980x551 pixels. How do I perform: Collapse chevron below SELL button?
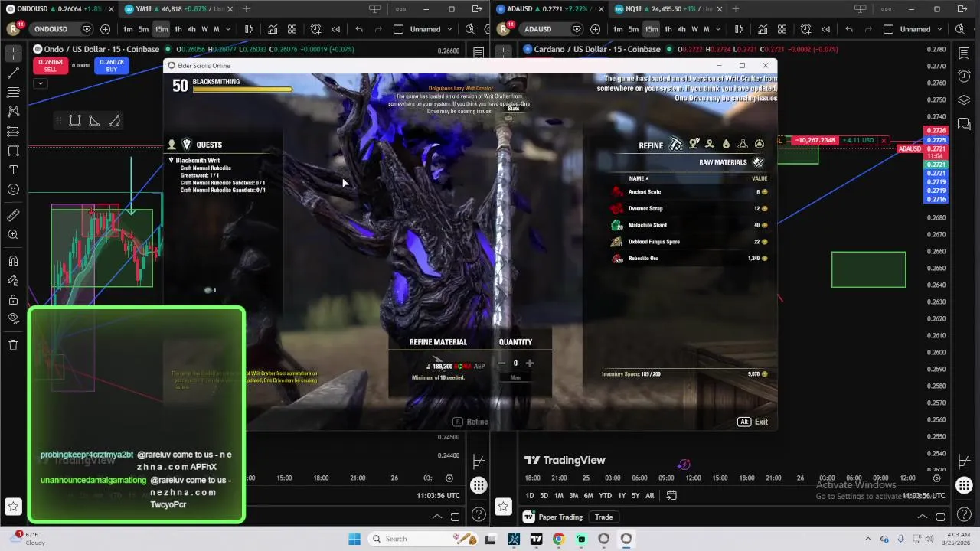tap(41, 83)
